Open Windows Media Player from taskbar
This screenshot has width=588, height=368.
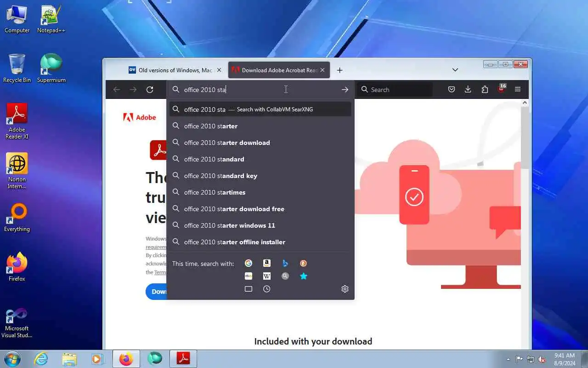tap(97, 359)
